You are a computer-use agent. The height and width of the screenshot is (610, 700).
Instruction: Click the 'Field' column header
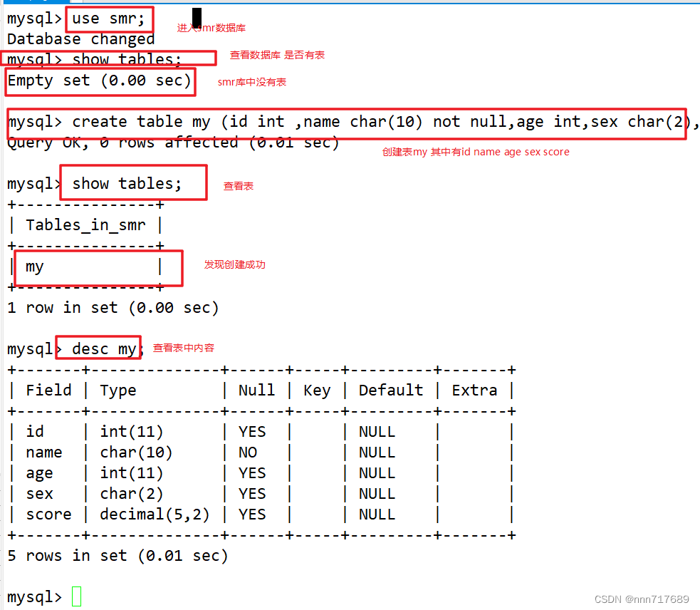(48, 390)
